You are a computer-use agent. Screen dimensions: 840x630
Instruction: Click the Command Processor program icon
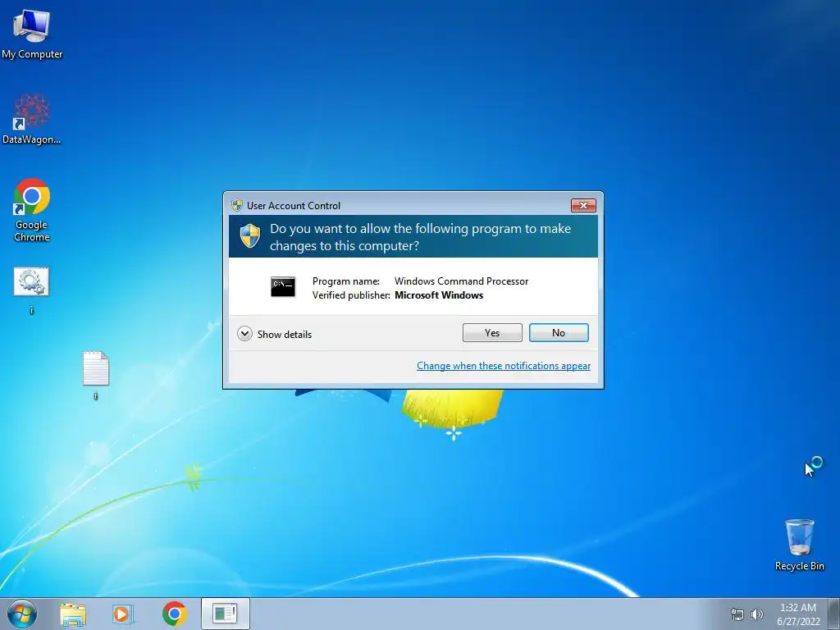pos(283,287)
